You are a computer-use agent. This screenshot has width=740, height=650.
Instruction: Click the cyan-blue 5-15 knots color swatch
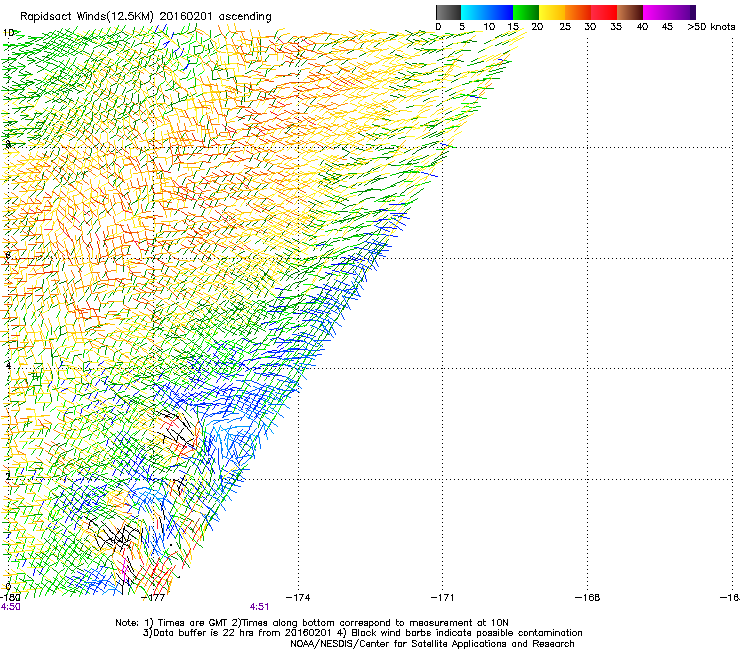tap(487, 12)
